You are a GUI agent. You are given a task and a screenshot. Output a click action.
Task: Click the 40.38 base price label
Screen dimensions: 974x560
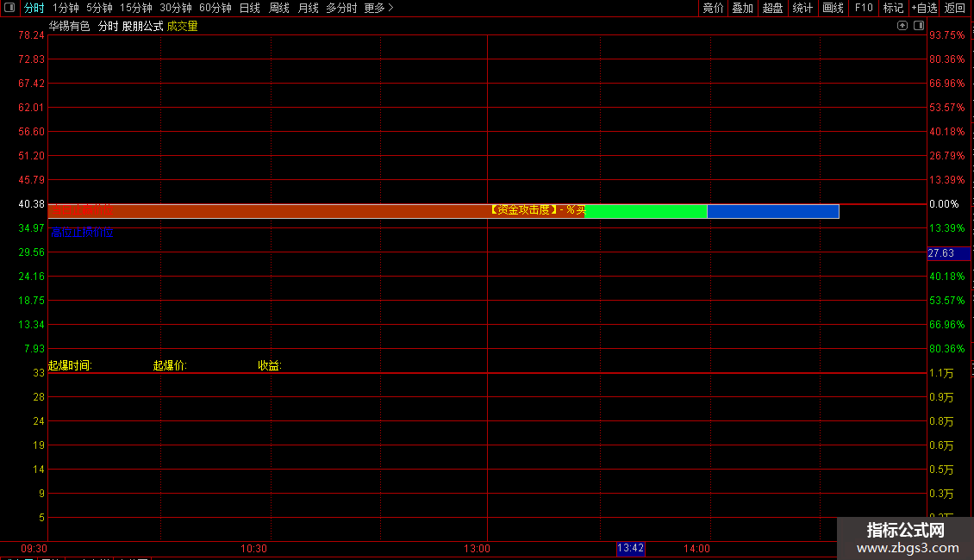(x=32, y=204)
